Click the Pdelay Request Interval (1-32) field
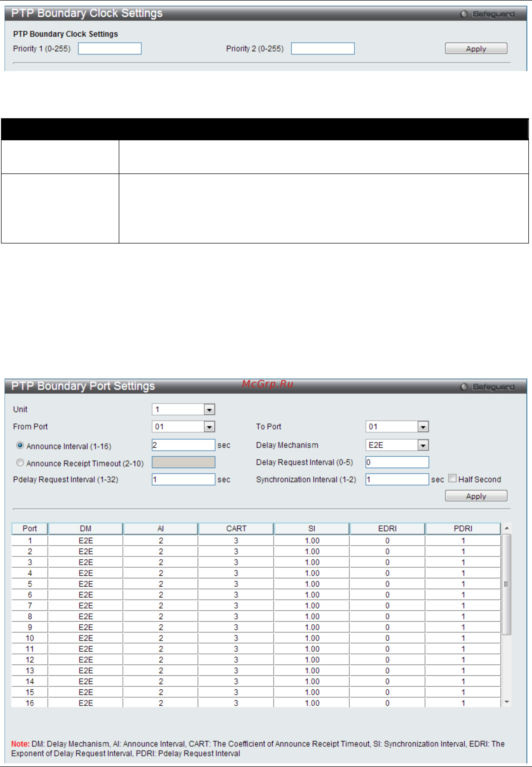This screenshot has width=532, height=767. pos(183,479)
